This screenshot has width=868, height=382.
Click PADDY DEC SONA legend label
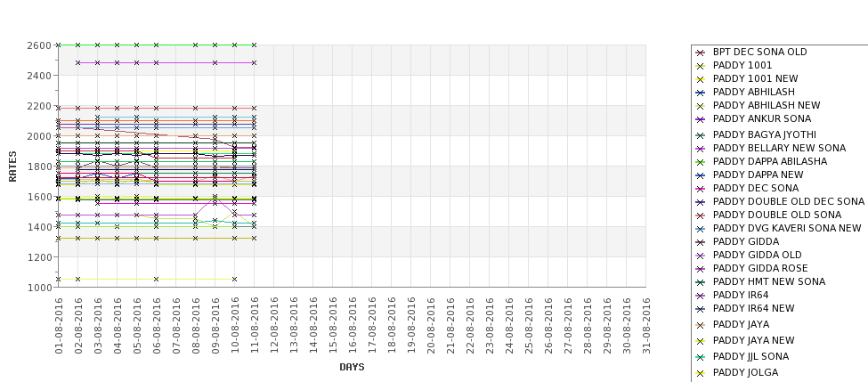click(x=756, y=188)
